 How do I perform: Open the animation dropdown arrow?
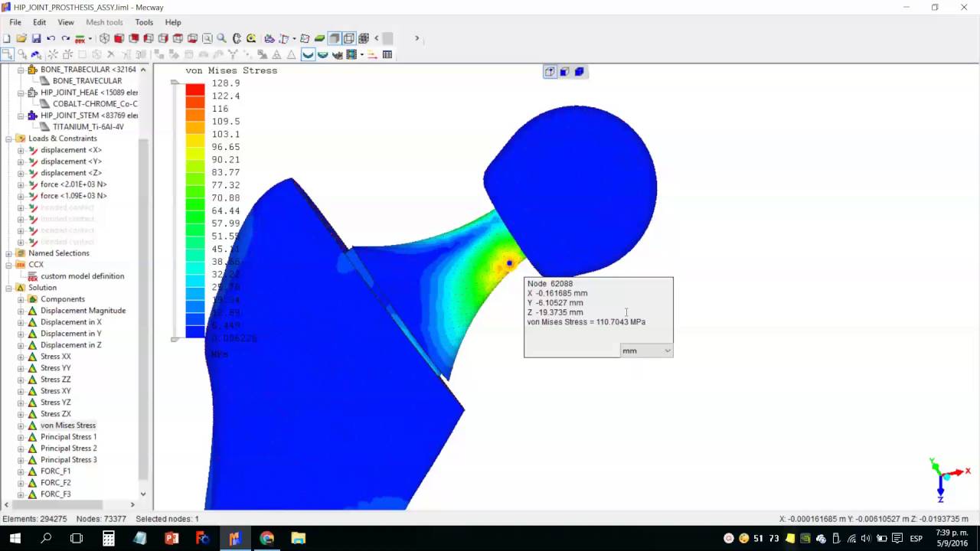tap(361, 54)
